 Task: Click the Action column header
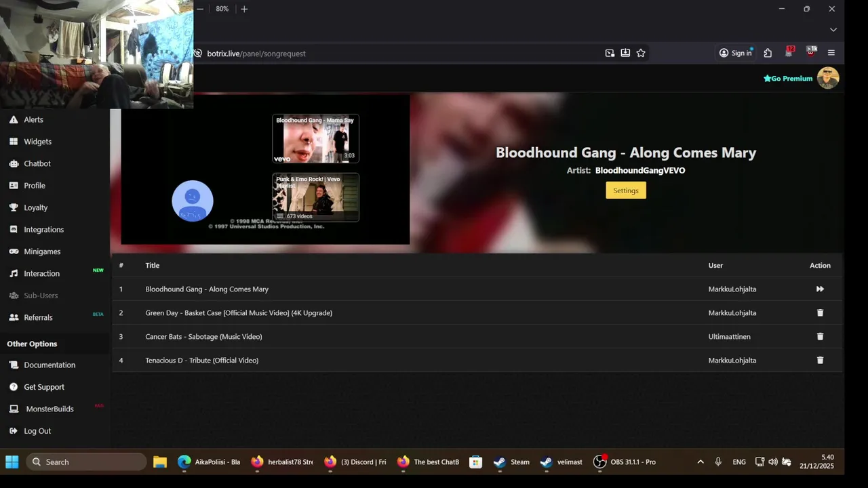[x=820, y=265]
